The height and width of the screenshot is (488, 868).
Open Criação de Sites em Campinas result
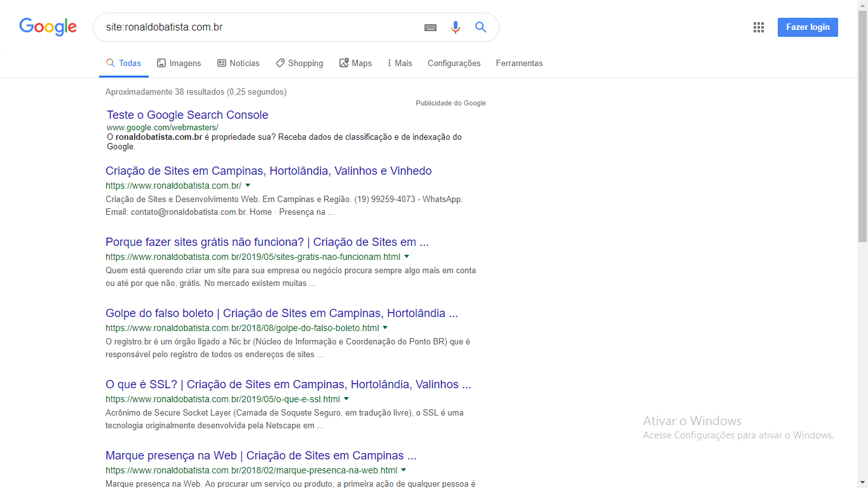269,171
